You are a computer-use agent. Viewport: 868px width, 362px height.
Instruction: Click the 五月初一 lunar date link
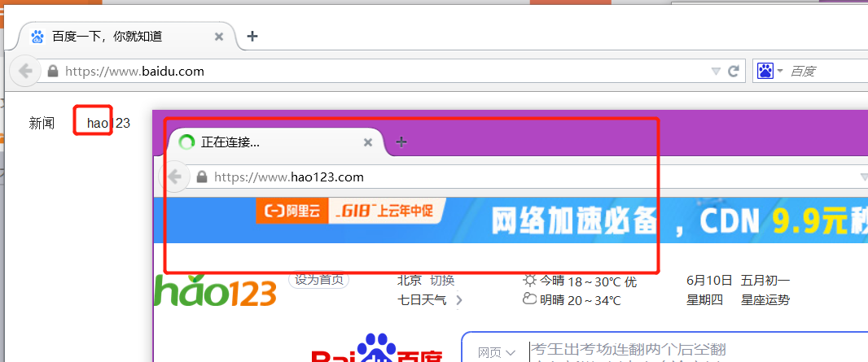pos(765,281)
